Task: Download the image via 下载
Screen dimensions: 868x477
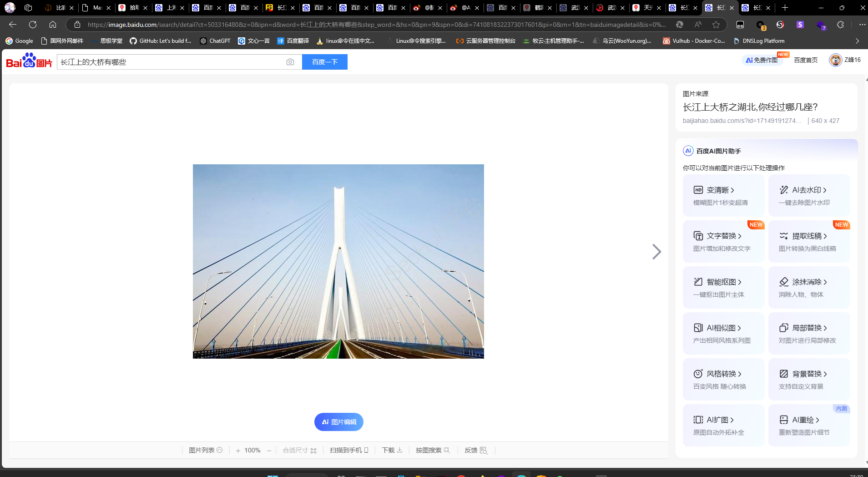Action: pos(392,450)
